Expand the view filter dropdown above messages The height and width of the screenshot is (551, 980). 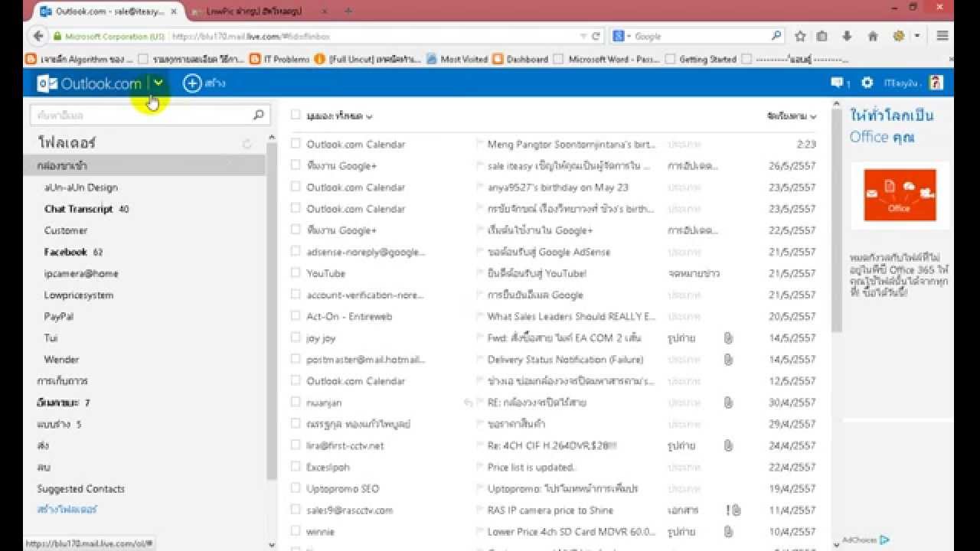(x=339, y=116)
